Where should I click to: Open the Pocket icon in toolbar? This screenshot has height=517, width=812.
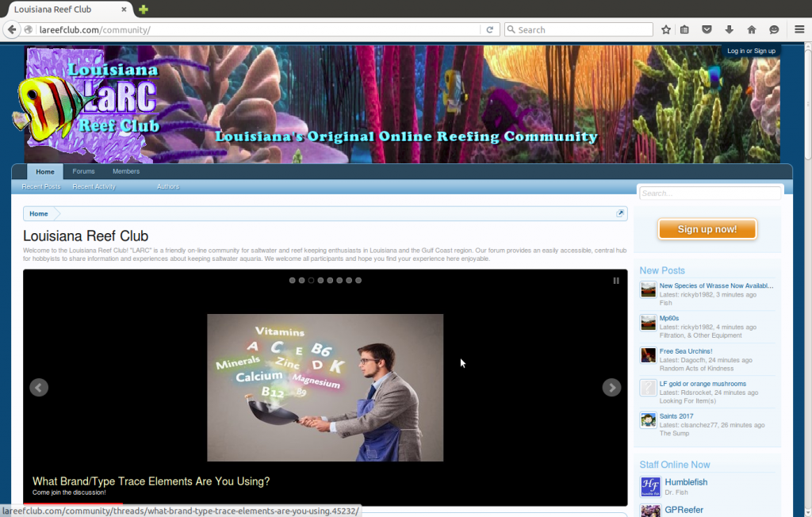click(707, 29)
